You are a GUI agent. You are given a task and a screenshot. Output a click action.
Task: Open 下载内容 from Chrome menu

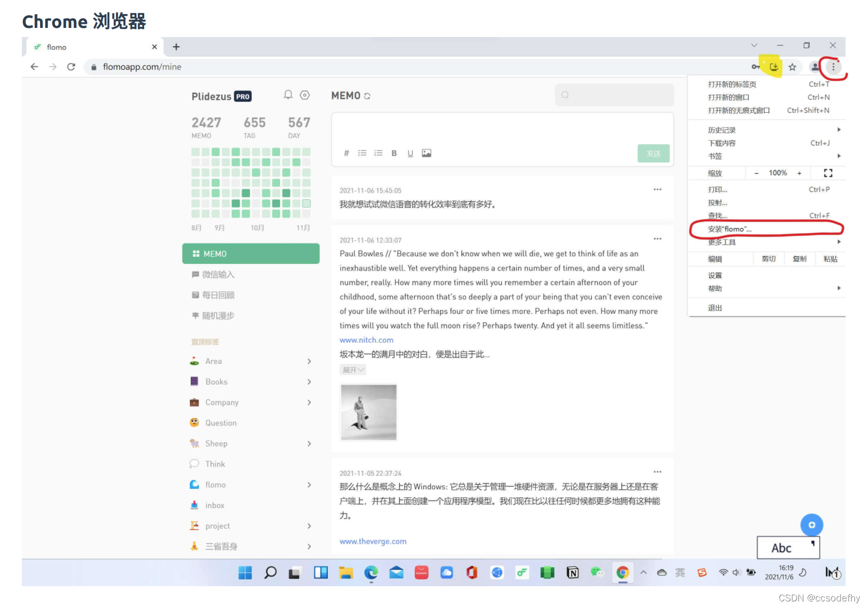[766, 143]
